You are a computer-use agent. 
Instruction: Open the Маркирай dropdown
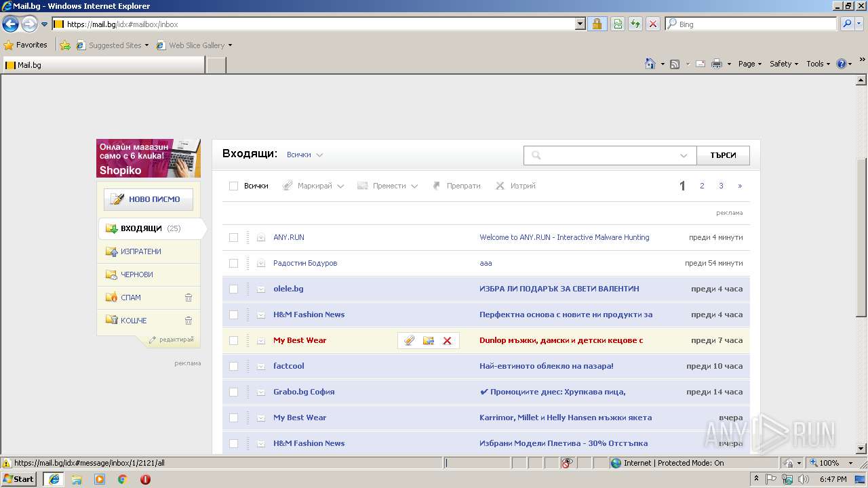pos(313,186)
